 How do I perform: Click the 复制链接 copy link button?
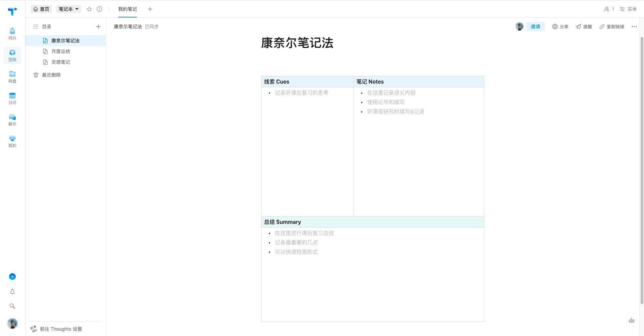(612, 27)
